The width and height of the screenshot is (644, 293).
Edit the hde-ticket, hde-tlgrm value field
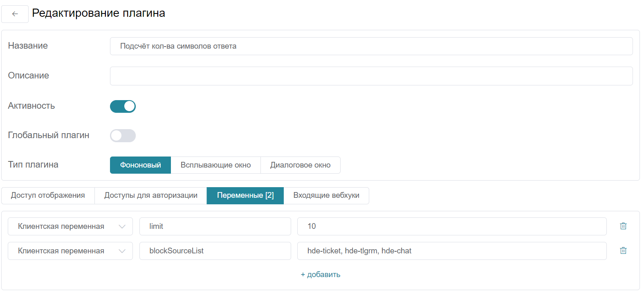(x=451, y=251)
